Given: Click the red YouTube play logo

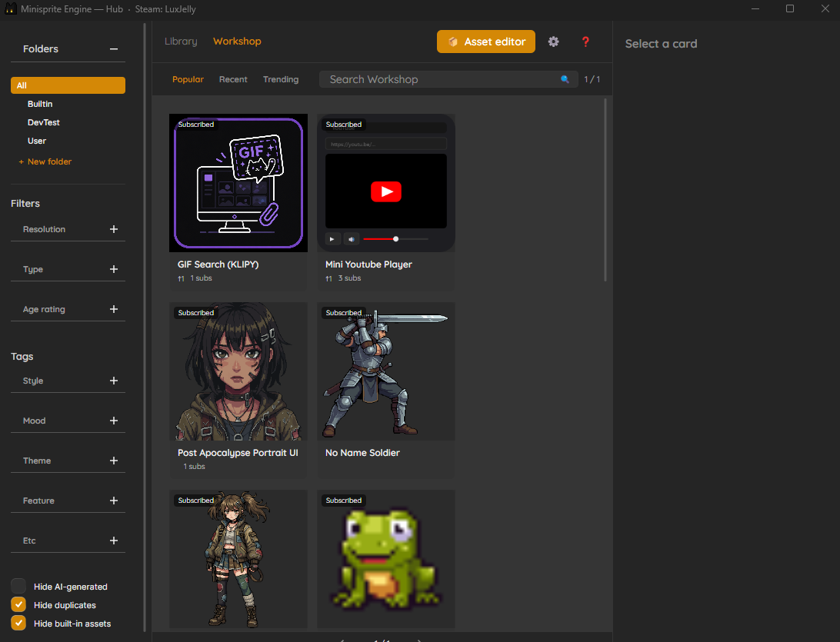Looking at the screenshot, I should tap(385, 191).
